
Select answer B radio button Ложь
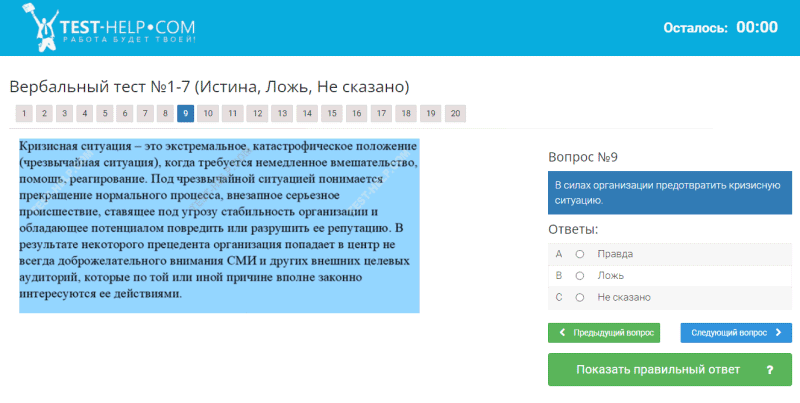point(580,276)
